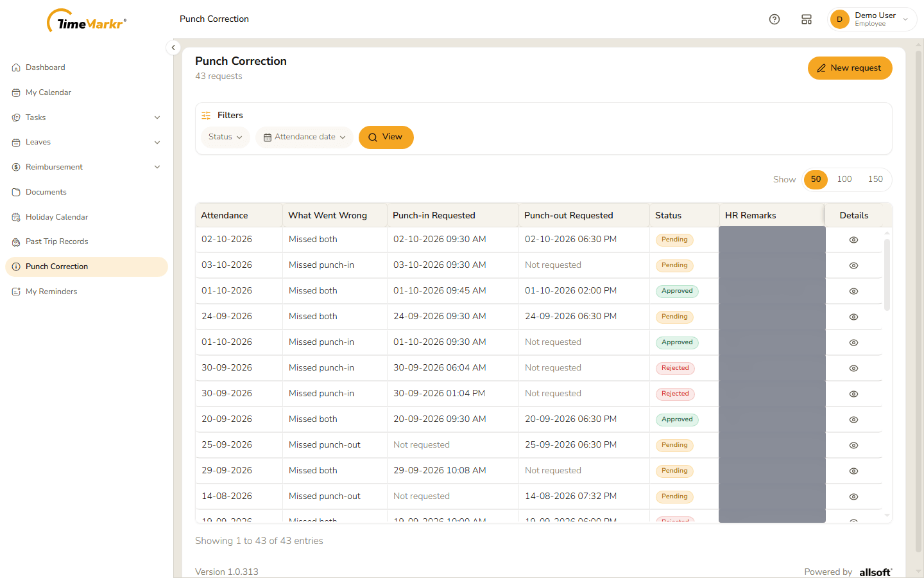
Task: Click the layout widgets icon in header
Action: coord(807,19)
